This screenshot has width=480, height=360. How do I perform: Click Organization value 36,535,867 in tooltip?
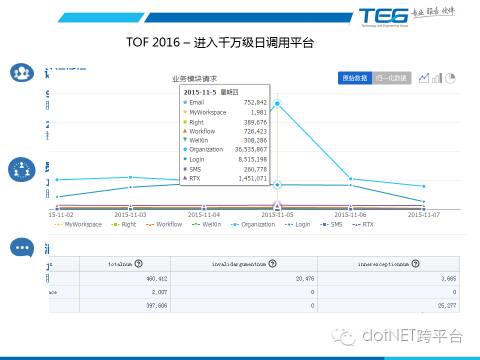point(251,149)
